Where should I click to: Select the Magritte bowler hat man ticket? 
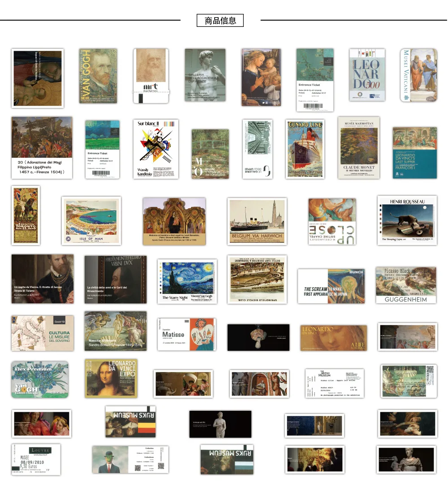130,460
